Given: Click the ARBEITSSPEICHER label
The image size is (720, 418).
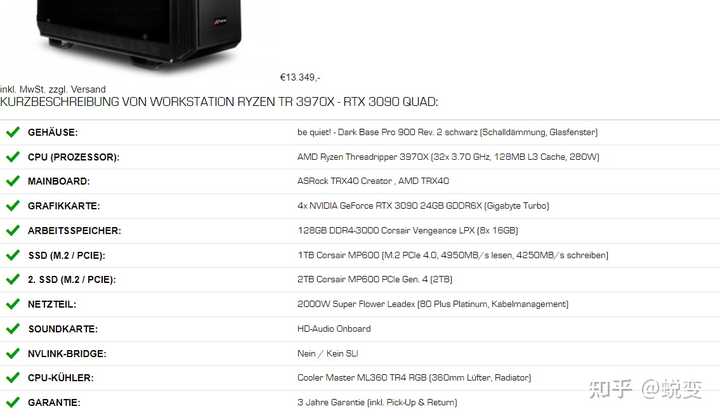Looking at the screenshot, I should point(74,231).
